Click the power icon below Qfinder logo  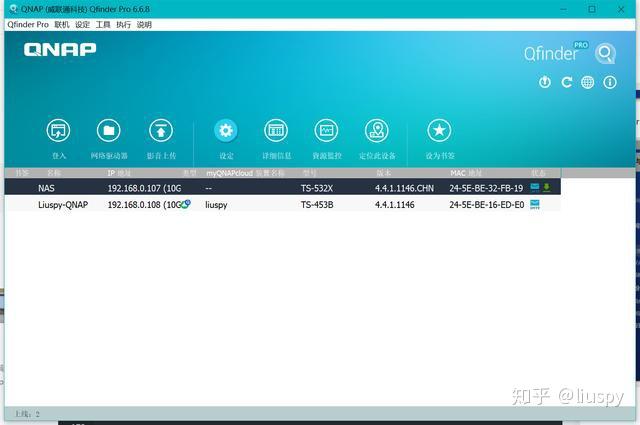coord(544,82)
